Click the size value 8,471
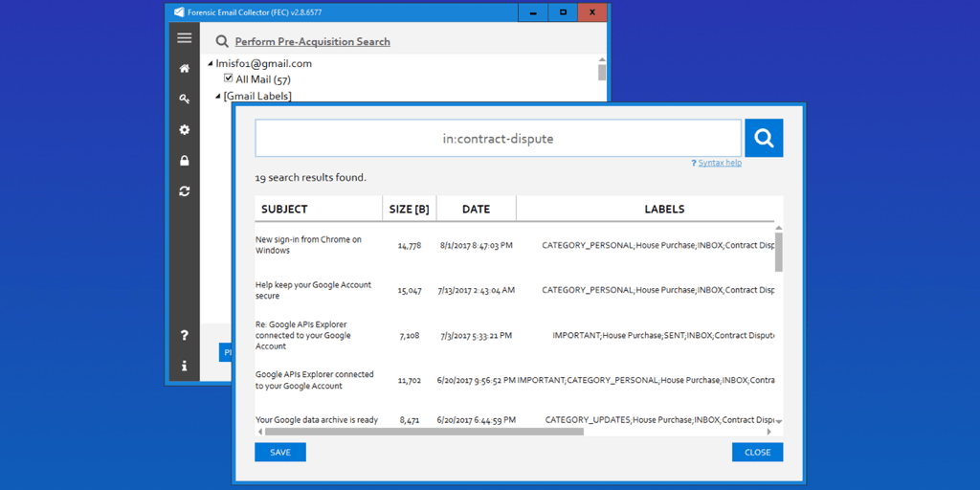This screenshot has height=490, width=980. point(410,421)
